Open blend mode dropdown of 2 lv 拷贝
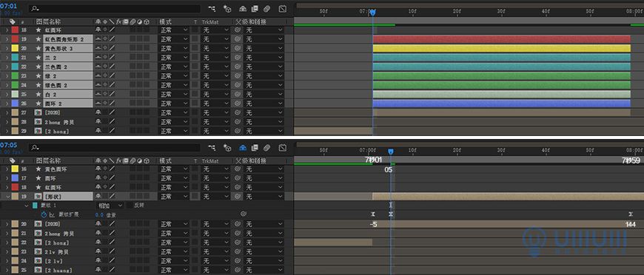Screen dimensions: 644x275 (x=174, y=251)
